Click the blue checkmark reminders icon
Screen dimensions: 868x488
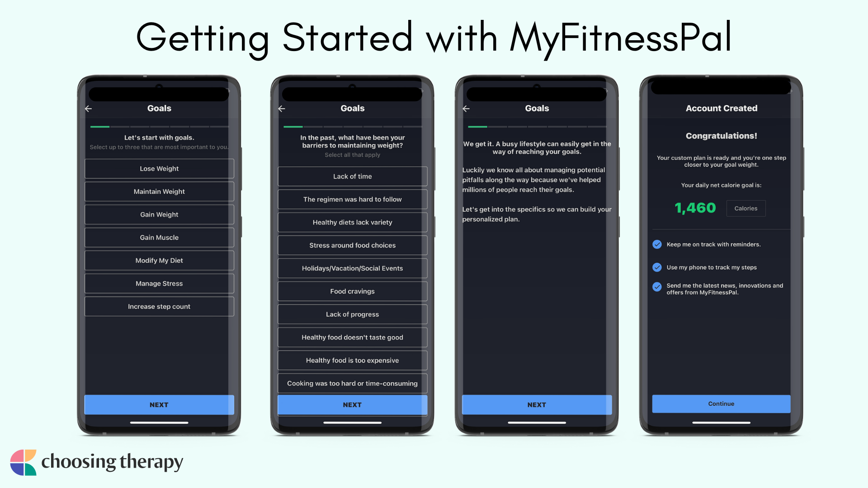coord(656,244)
